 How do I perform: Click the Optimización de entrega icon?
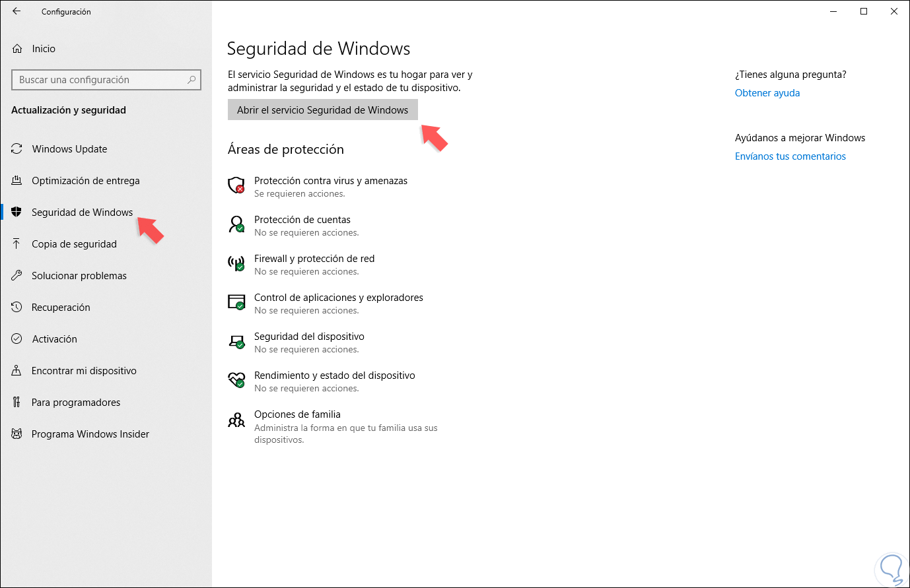tap(17, 181)
